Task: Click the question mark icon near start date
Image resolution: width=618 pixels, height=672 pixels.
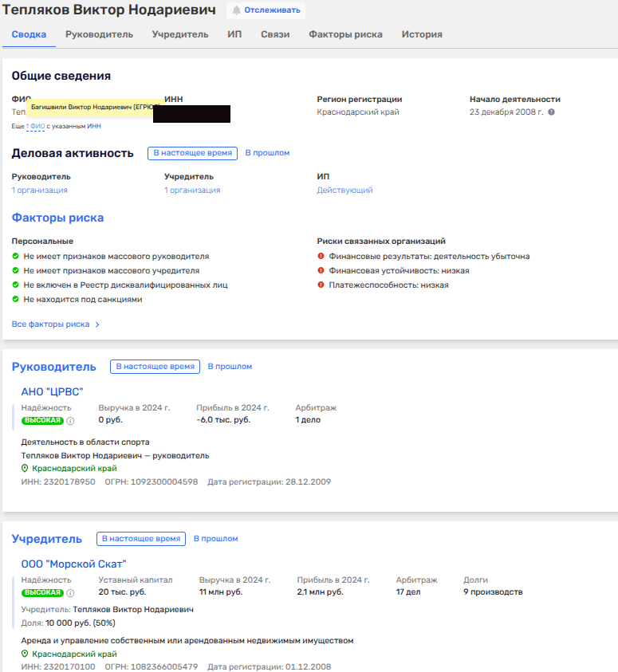Action: [551, 112]
